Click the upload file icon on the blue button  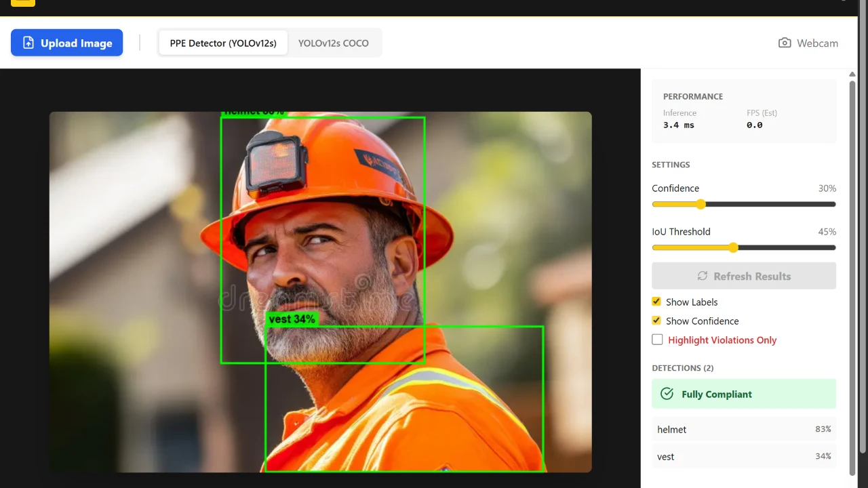[x=28, y=43]
